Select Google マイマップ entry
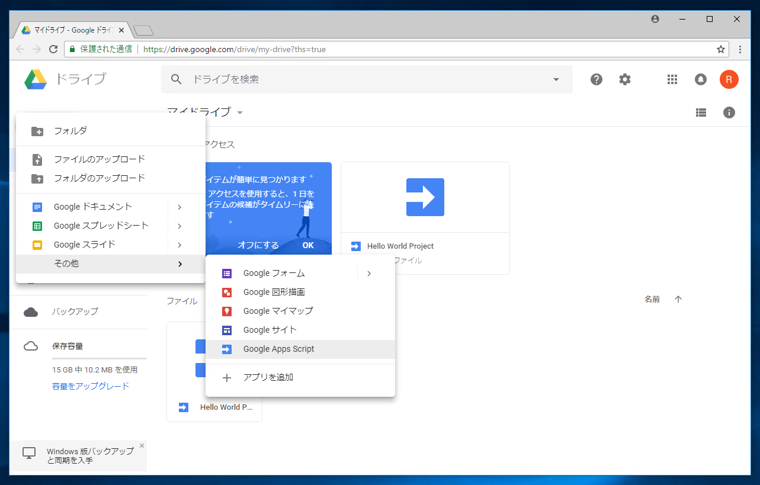The image size is (760, 485). click(x=301, y=311)
